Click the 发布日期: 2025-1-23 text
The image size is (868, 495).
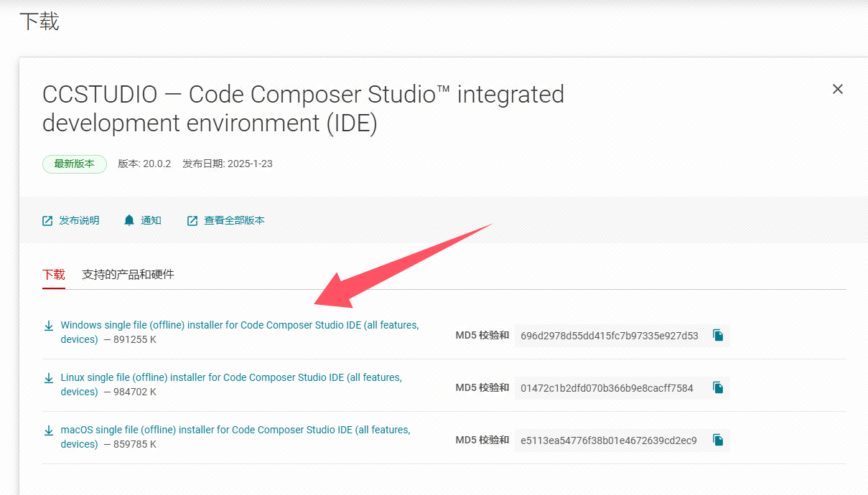tap(228, 164)
